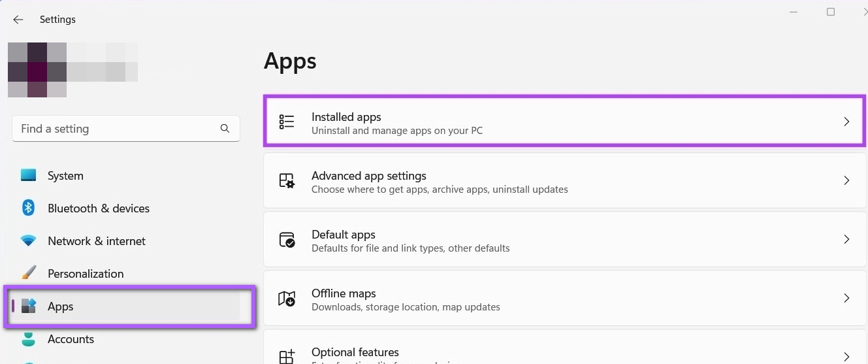Click the Advanced app settings icon
Screen dimensions: 868x364
287,180
